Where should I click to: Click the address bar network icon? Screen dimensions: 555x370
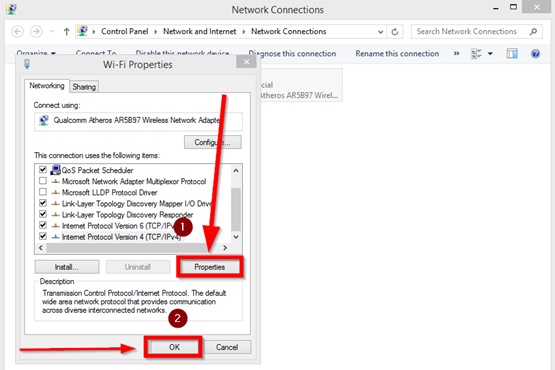coord(82,31)
